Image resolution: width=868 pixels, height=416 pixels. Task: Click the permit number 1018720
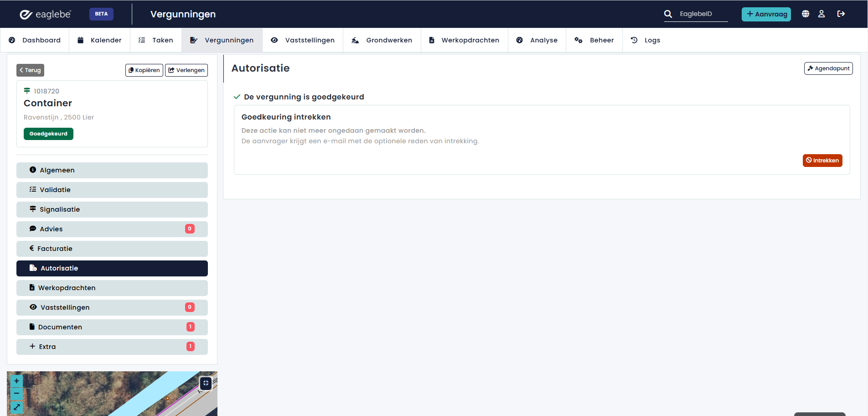coord(46,91)
